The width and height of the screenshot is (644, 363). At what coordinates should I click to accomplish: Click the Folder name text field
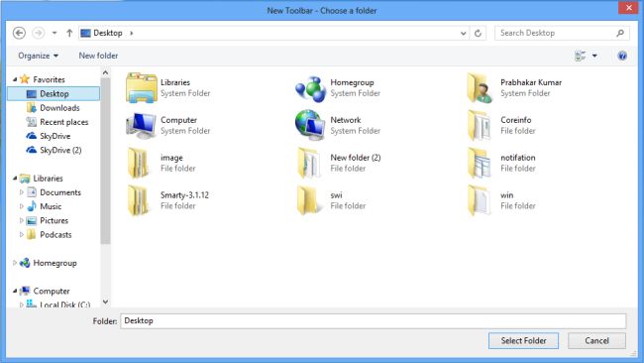(373, 320)
